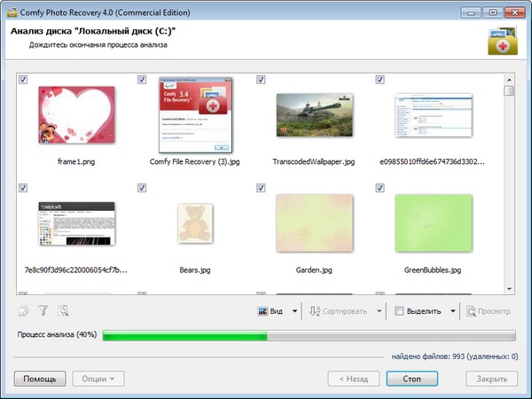Click the vertical scrollbar down arrow
Image resolution: width=532 pixels, height=399 pixels.
pos(509,287)
